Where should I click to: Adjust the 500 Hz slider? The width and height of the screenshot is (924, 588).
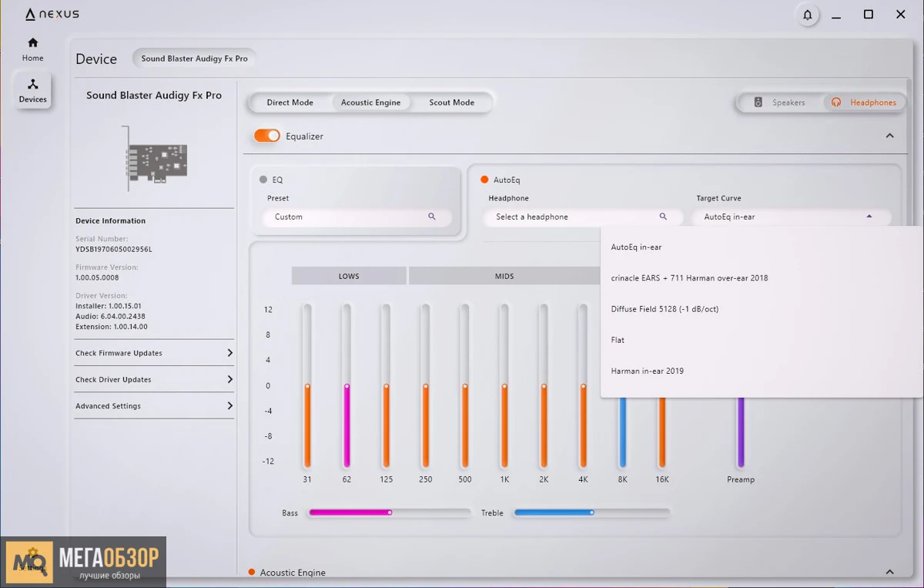(465, 385)
